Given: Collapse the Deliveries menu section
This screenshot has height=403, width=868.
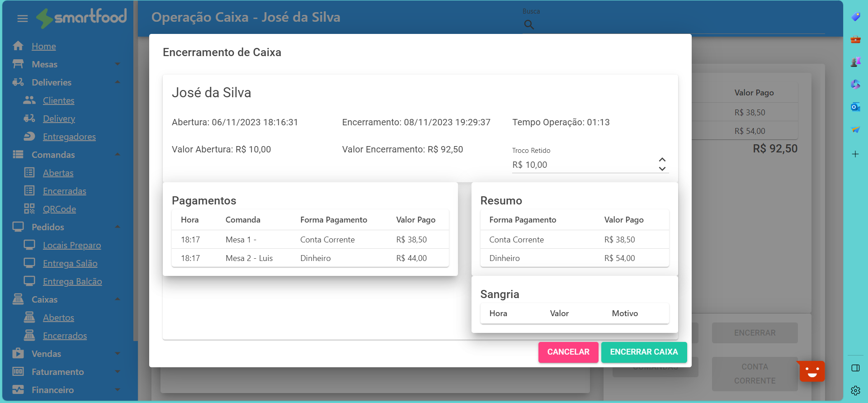Looking at the screenshot, I should click(x=118, y=82).
